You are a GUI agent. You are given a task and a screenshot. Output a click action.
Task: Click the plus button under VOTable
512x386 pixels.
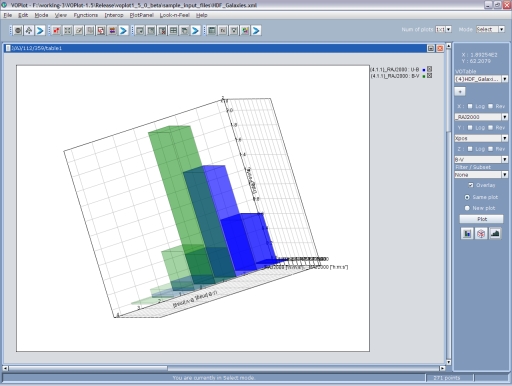click(x=460, y=92)
